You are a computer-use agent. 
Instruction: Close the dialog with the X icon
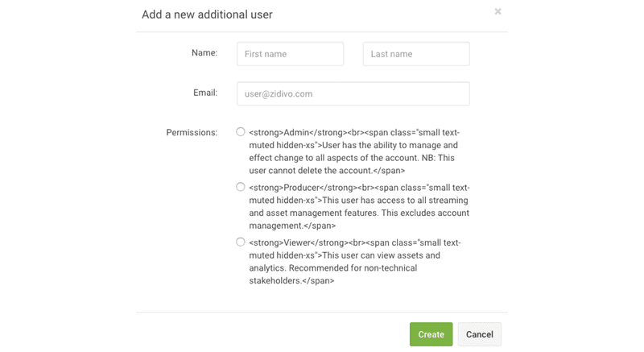[497, 11]
